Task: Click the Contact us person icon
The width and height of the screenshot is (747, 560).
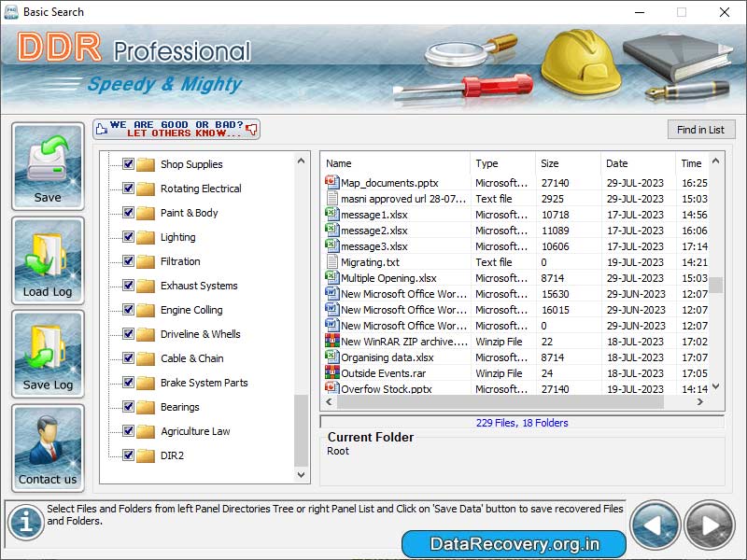Action: coord(47,441)
